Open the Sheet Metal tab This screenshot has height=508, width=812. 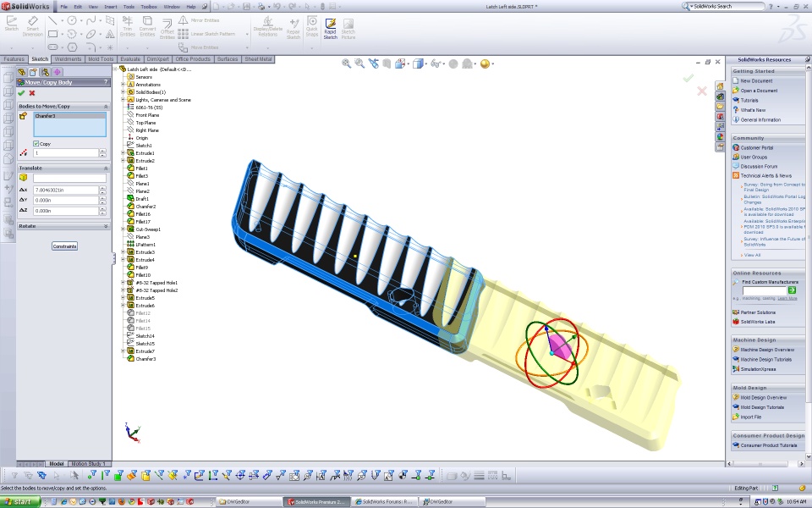(259, 59)
